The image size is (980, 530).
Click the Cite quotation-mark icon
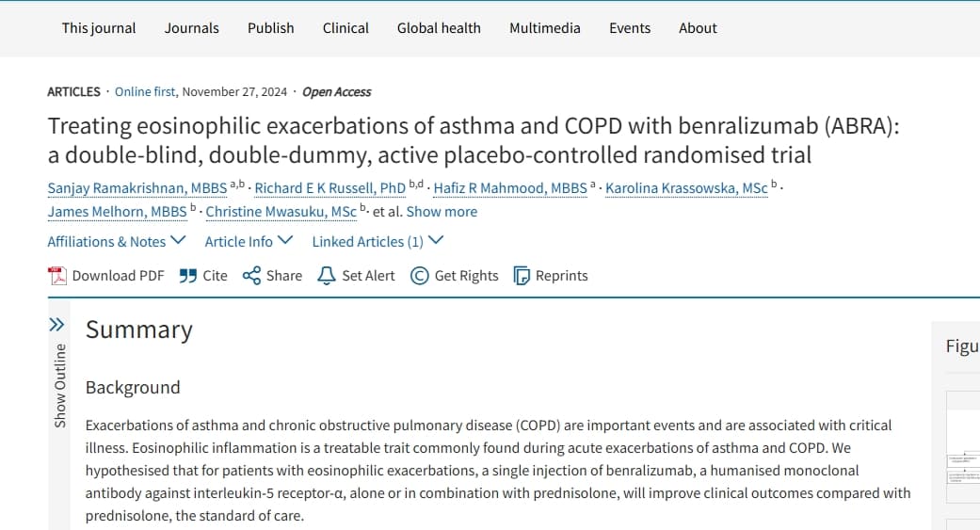point(187,276)
